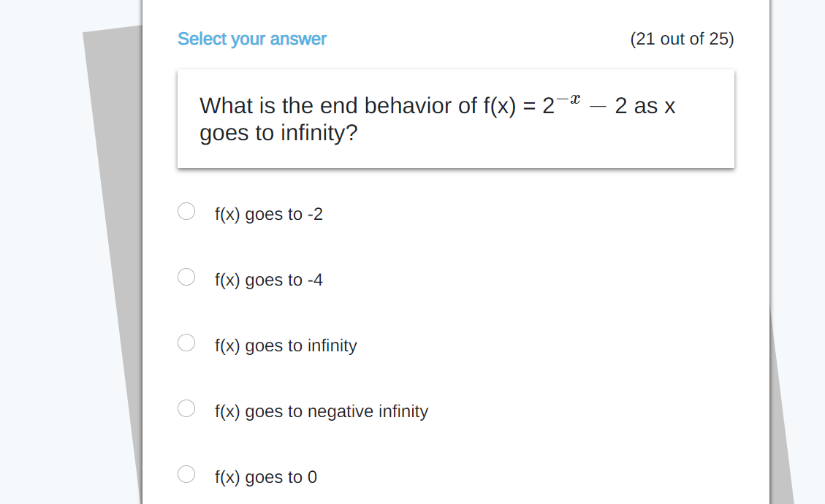Click the label "f(x) goes to infinity"
Viewport: 825px width, 504px height.
pyautogui.click(x=286, y=345)
